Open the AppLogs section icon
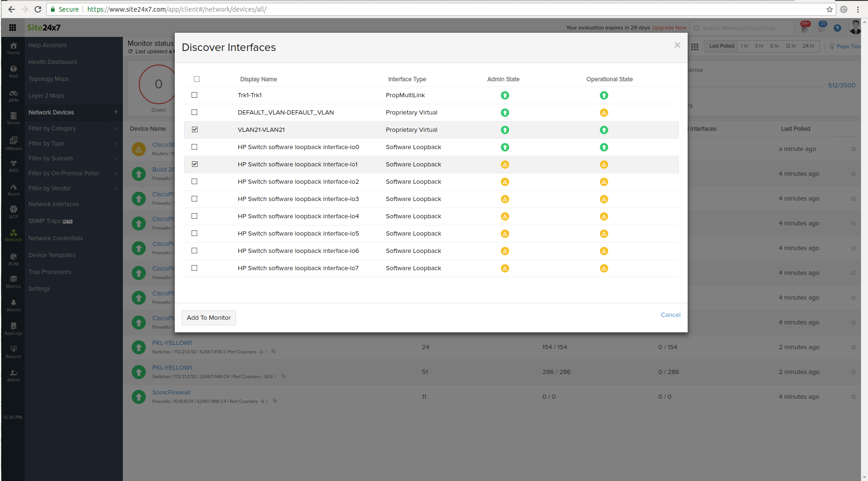The height and width of the screenshot is (481, 868). [14, 329]
